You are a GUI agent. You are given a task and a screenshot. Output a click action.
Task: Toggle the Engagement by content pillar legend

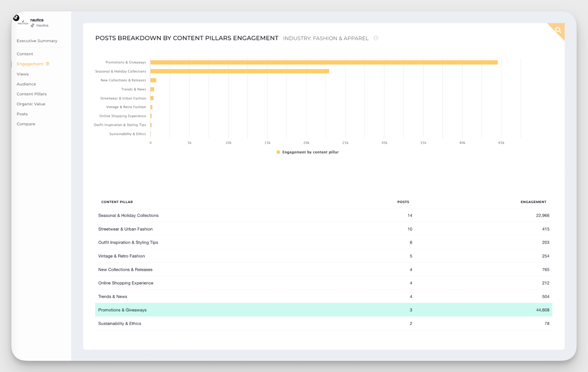[308, 152]
